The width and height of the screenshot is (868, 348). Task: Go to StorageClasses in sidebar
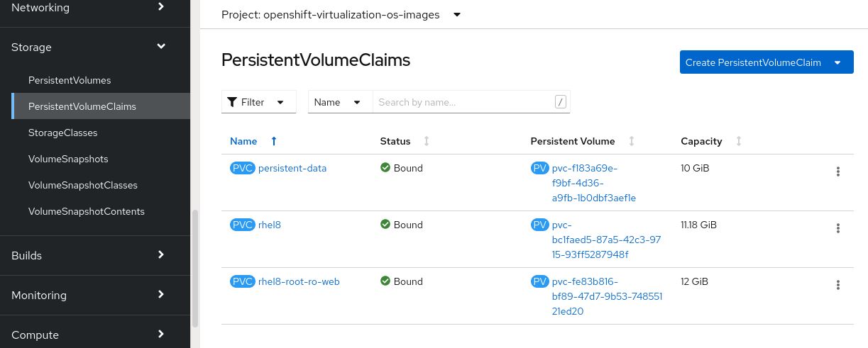(63, 133)
